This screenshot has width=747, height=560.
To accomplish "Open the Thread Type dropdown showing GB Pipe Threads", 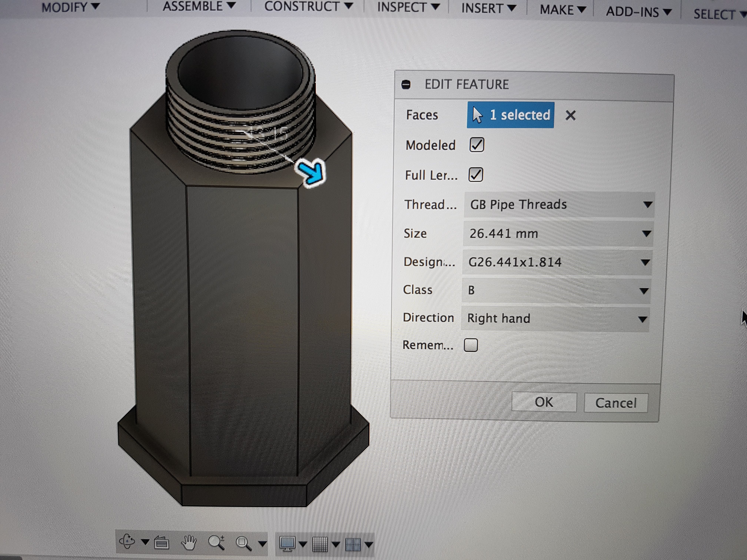I will coord(560,205).
